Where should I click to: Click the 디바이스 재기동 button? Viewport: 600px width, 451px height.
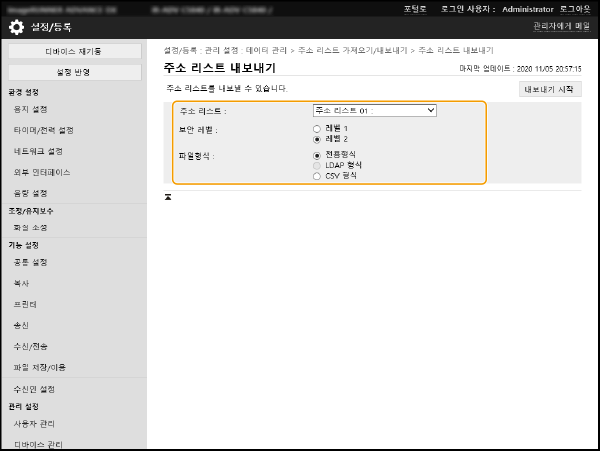click(x=73, y=51)
